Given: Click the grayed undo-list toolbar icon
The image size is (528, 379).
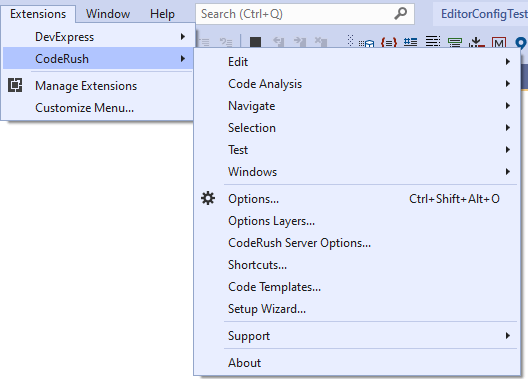Looking at the screenshot, I should [226, 42].
